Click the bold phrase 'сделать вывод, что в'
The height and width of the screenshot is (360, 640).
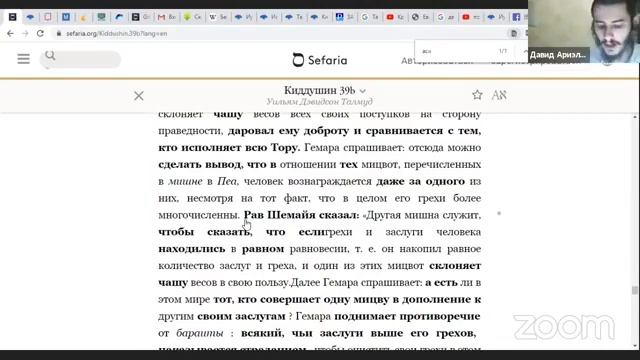click(217, 164)
